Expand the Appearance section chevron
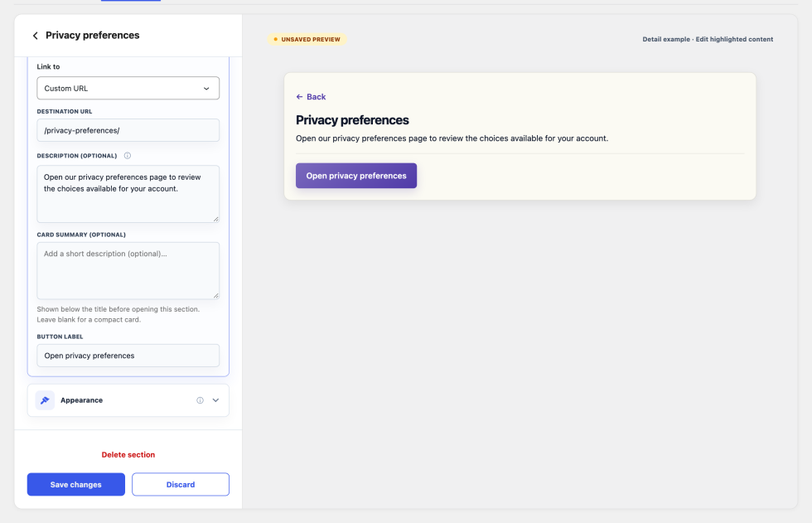Image resolution: width=812 pixels, height=523 pixels. click(216, 400)
